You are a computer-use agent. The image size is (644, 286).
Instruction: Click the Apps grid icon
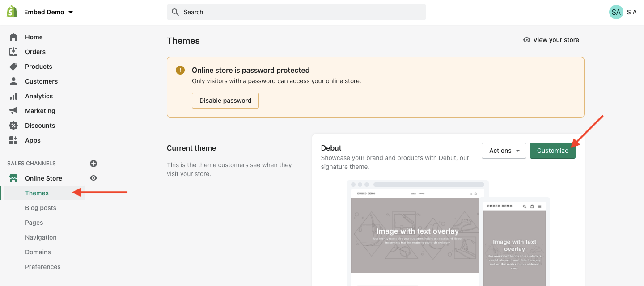(x=13, y=140)
